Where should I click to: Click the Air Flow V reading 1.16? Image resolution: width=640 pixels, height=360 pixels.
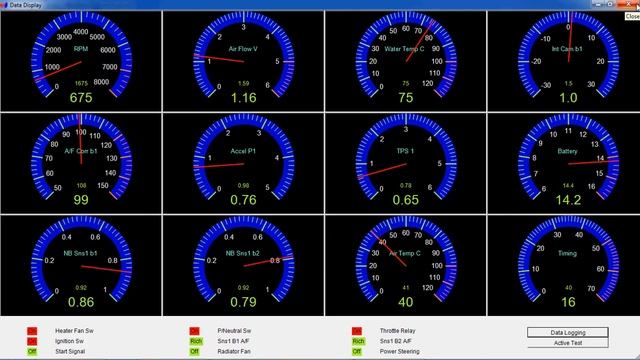click(244, 98)
